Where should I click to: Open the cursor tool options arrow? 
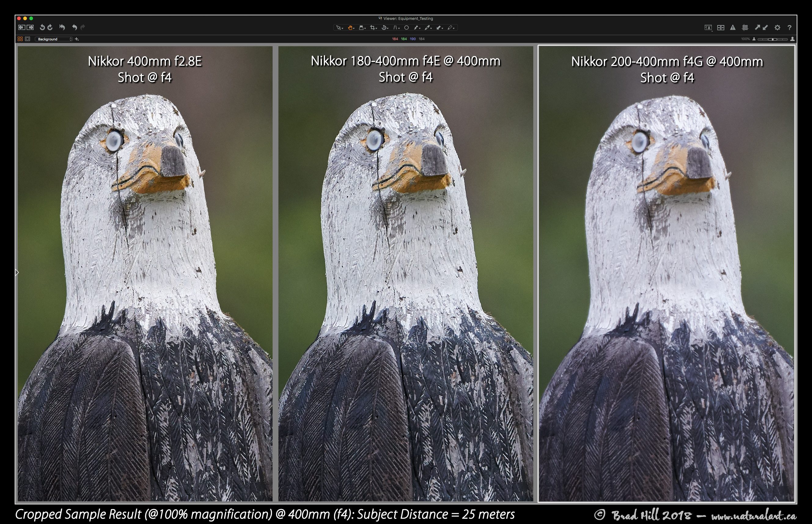click(x=343, y=28)
